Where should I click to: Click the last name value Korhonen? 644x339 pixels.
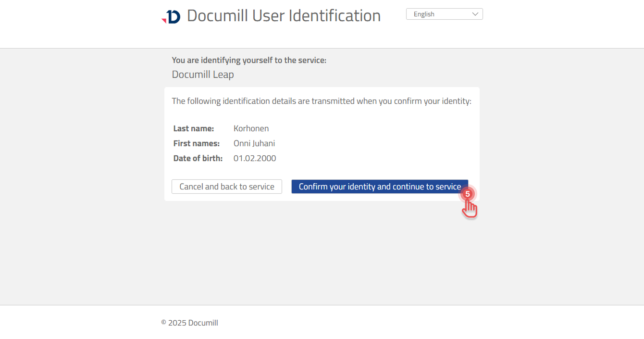[x=251, y=128]
